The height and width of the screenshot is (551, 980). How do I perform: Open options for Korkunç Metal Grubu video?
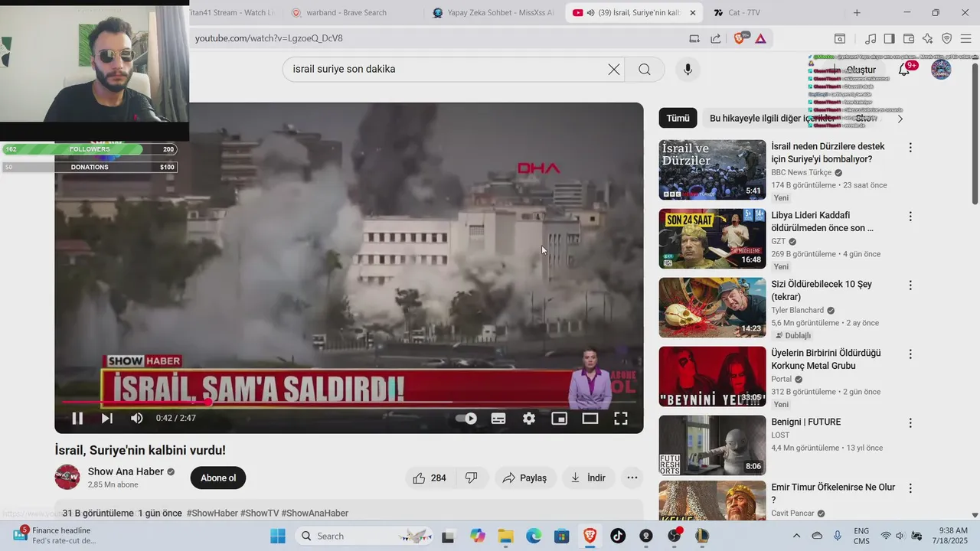910,354
